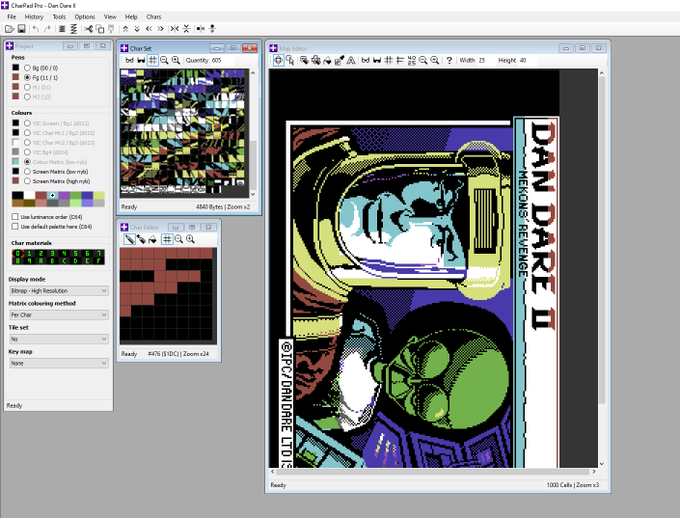
Task: Flip horizontally using the mirror-X icon
Action: [174, 29]
